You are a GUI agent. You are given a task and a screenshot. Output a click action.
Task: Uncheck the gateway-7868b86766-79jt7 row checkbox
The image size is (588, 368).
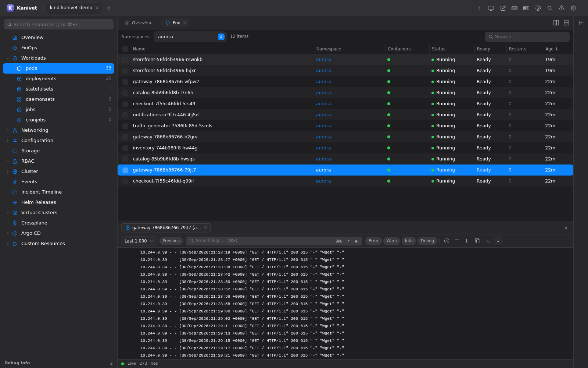click(x=125, y=170)
